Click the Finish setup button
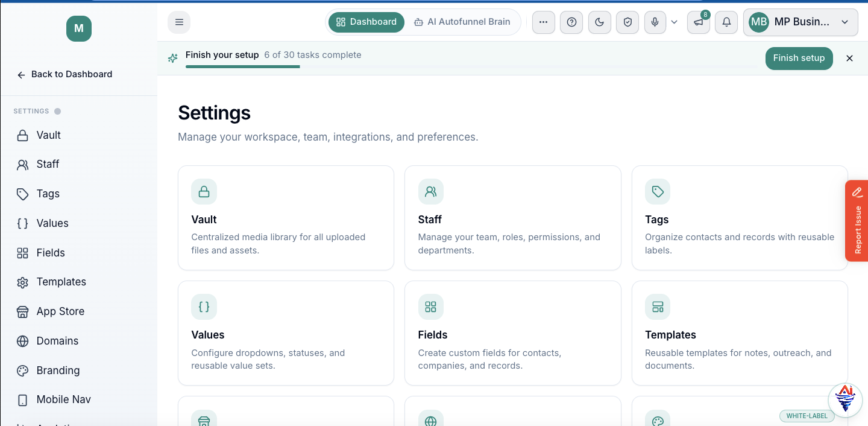 (x=799, y=58)
